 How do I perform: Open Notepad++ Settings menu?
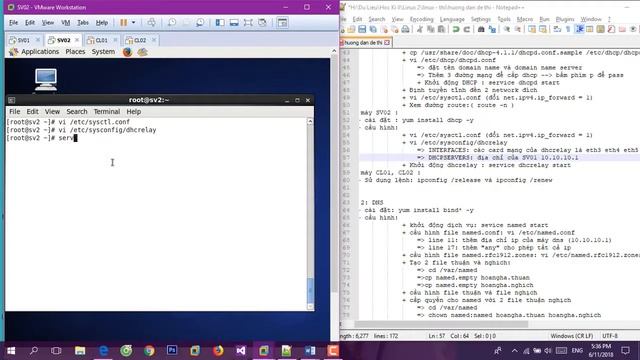(x=480, y=19)
